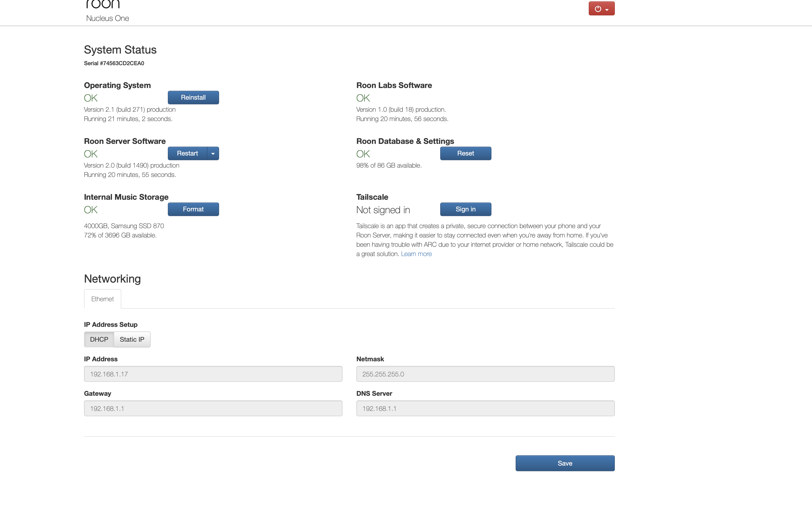Click the DNS Server field
Viewport: 812px width, 514px height.
tap(485, 409)
